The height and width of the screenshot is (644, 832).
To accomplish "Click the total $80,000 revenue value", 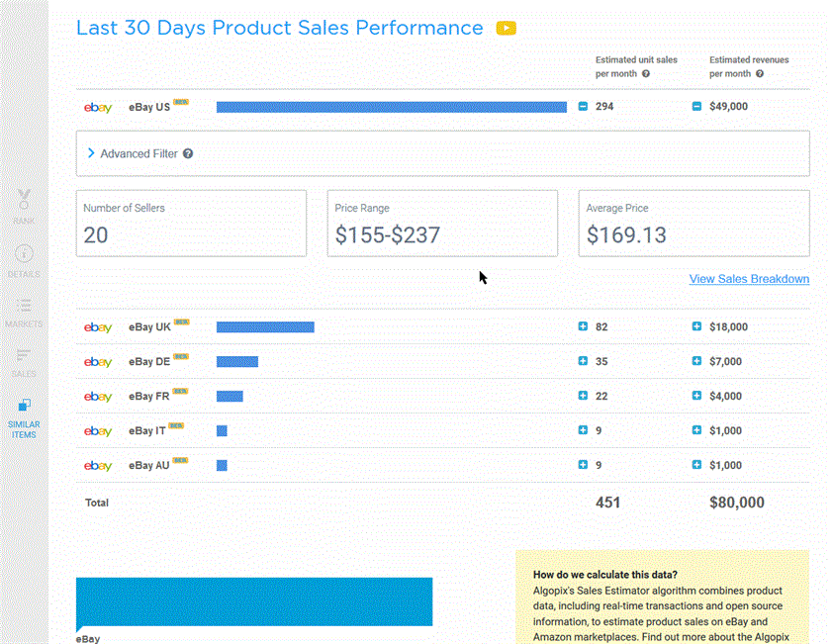I will pyautogui.click(x=736, y=503).
